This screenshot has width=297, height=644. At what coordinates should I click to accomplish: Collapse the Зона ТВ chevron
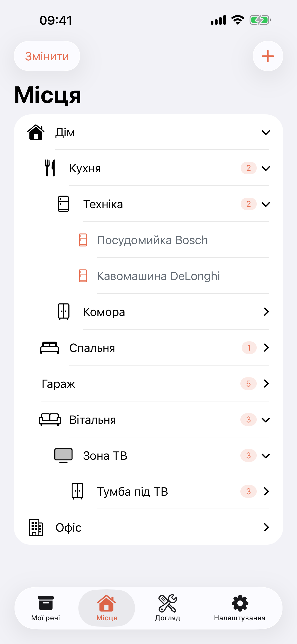[x=265, y=456]
